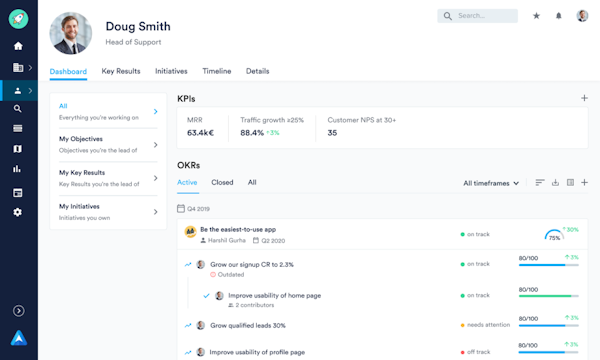Click green progress bar of Improve usability of home page
Viewport: 600px width, 360px height.
pos(549,296)
